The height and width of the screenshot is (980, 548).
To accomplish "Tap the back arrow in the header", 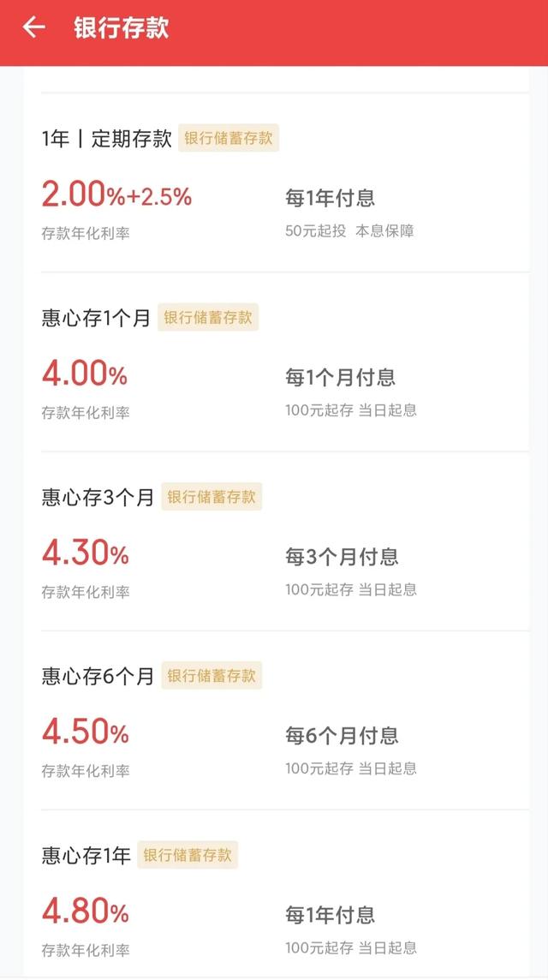I will [x=33, y=27].
